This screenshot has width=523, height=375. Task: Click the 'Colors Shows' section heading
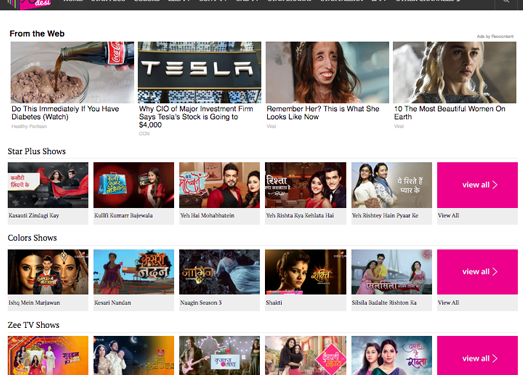tap(32, 238)
